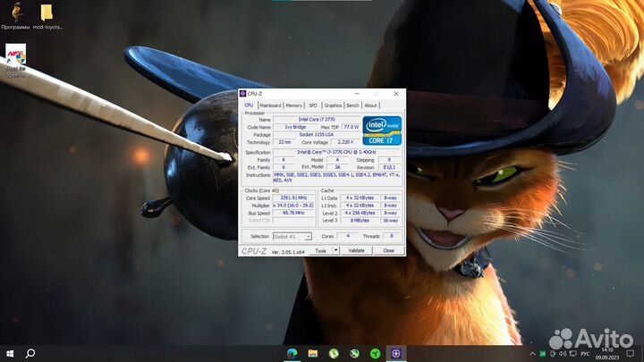The height and width of the screenshot is (362, 644).
Task: Minimize the CPU-Z window
Action: [x=357, y=94]
